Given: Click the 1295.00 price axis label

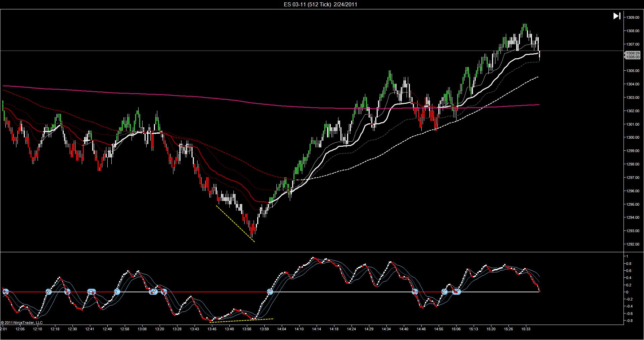Looking at the screenshot, I should click(x=633, y=204).
